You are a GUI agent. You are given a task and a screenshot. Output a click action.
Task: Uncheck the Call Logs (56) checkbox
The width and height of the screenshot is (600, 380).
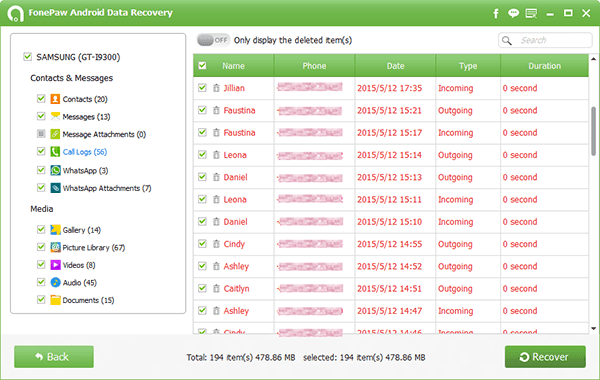point(41,151)
